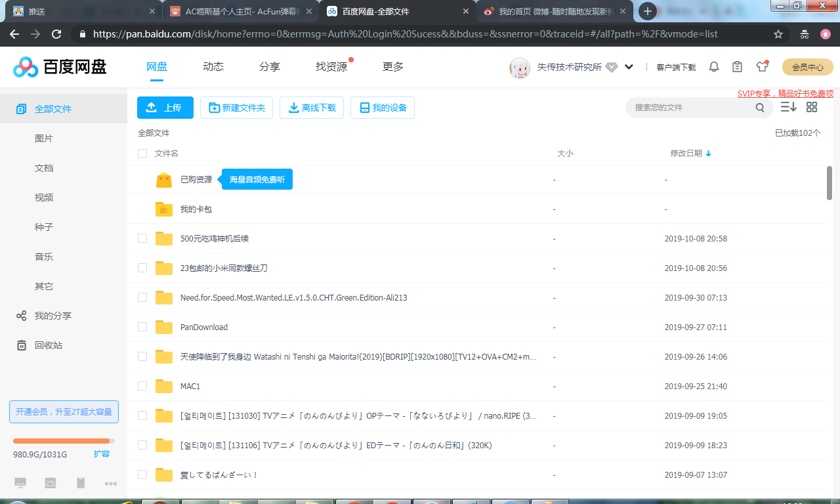Open the shirt-shaped welfare icon with red dot
Screen dimensions: 840x504
pyautogui.click(x=761, y=66)
